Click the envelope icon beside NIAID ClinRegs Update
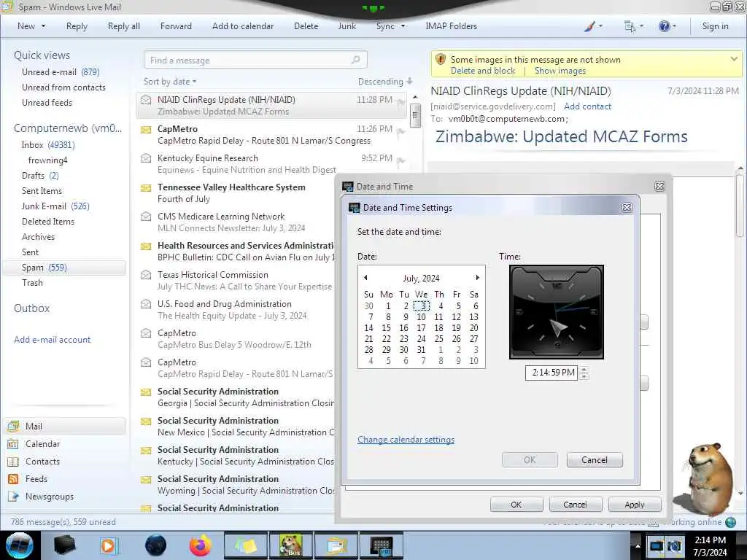 click(x=146, y=100)
